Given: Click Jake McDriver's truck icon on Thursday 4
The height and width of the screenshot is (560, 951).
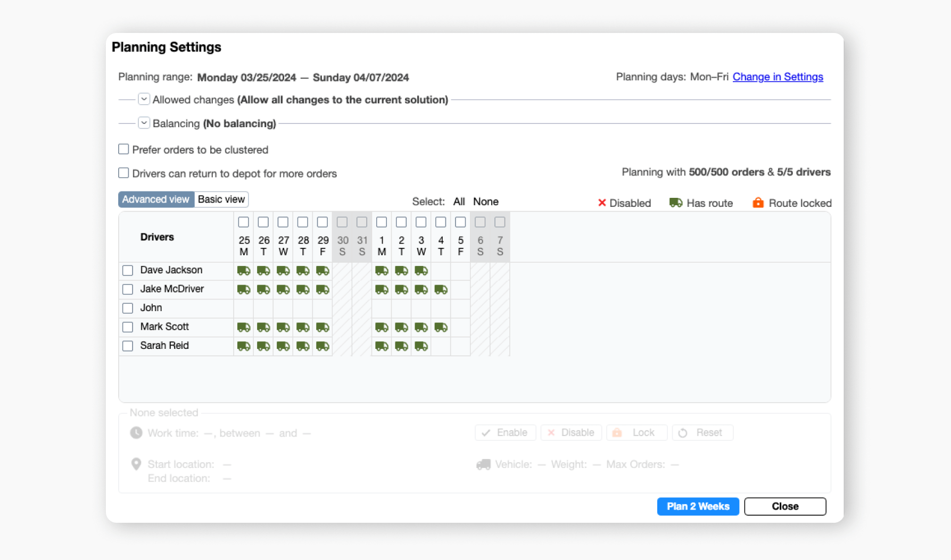Looking at the screenshot, I should tap(441, 290).
